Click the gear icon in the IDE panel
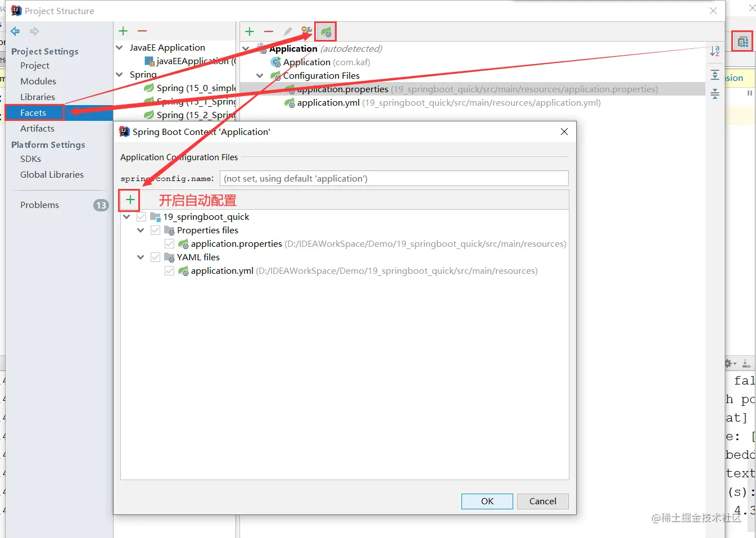This screenshot has height=538, width=756. click(730, 364)
